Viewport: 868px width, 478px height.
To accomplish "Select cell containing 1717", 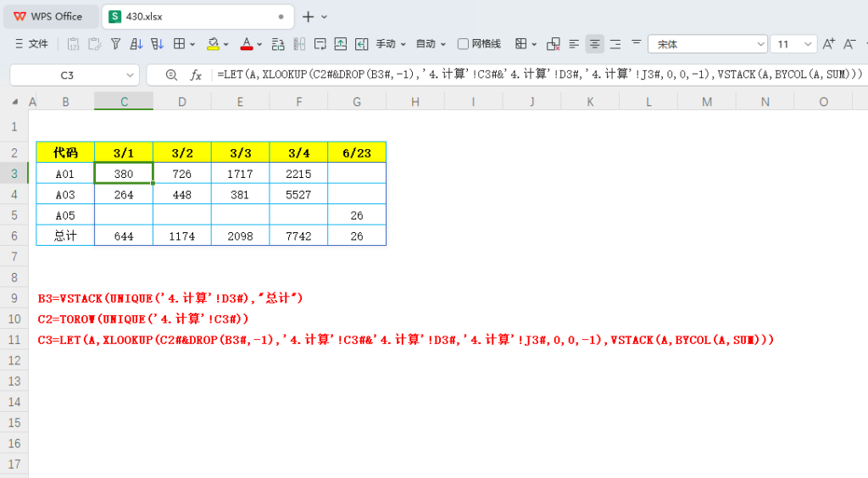I will pyautogui.click(x=240, y=174).
